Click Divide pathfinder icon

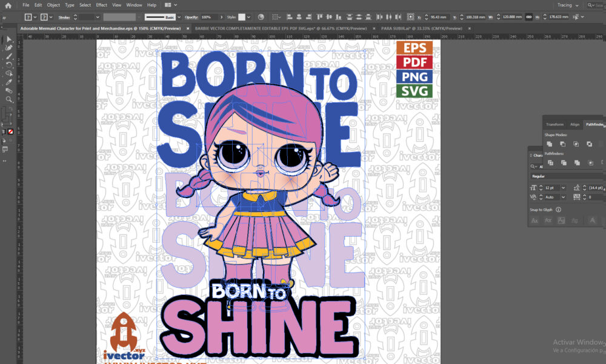(x=550, y=163)
